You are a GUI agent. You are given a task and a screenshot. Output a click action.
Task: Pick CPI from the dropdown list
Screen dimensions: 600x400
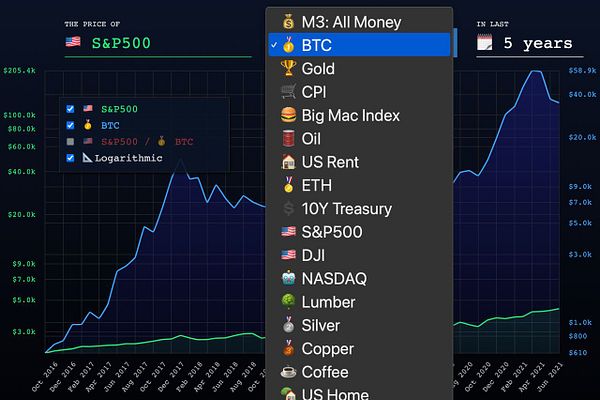(x=359, y=92)
